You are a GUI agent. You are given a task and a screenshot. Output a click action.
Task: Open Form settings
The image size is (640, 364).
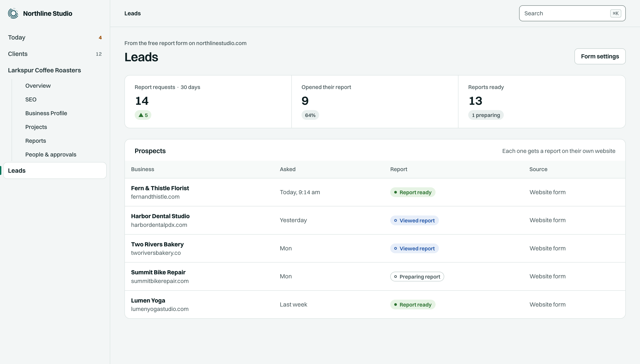600,56
